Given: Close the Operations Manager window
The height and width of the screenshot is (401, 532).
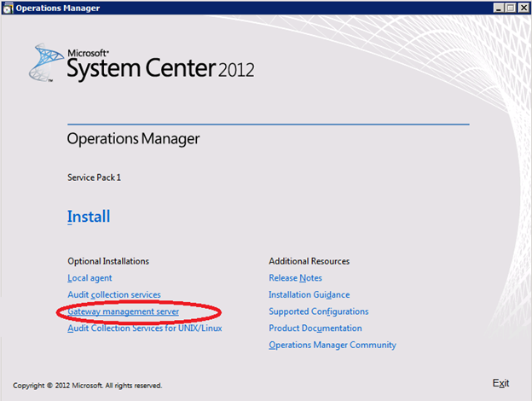Looking at the screenshot, I should [523, 8].
